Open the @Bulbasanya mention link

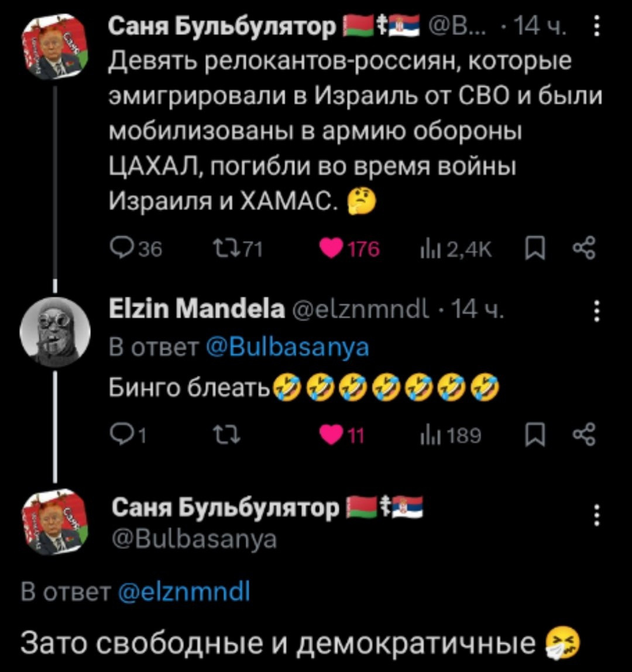(x=288, y=348)
